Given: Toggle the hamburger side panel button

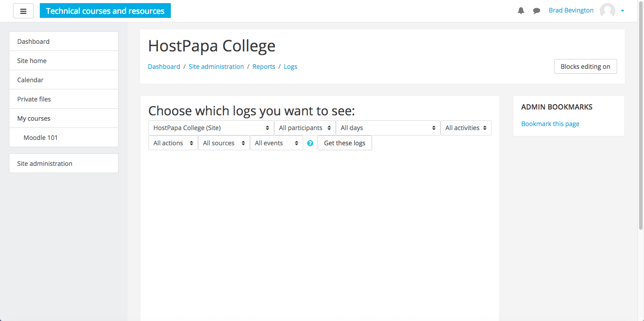Looking at the screenshot, I should pos(23,11).
